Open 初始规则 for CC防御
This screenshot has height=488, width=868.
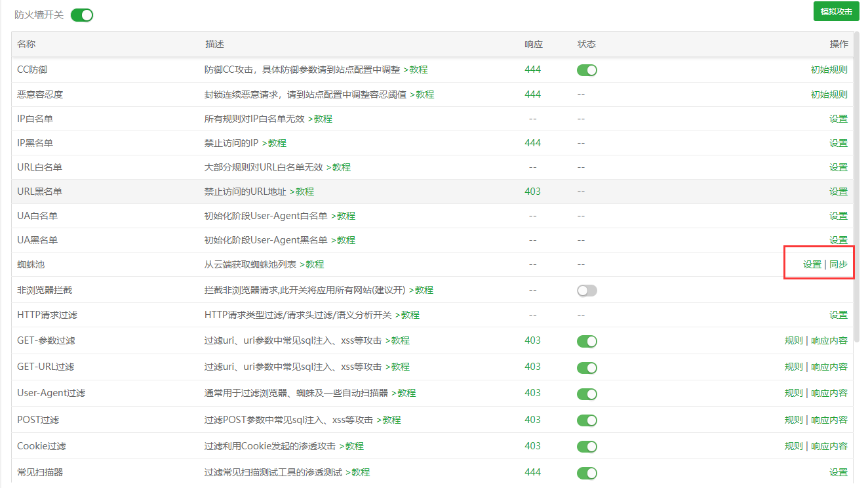pyautogui.click(x=829, y=70)
